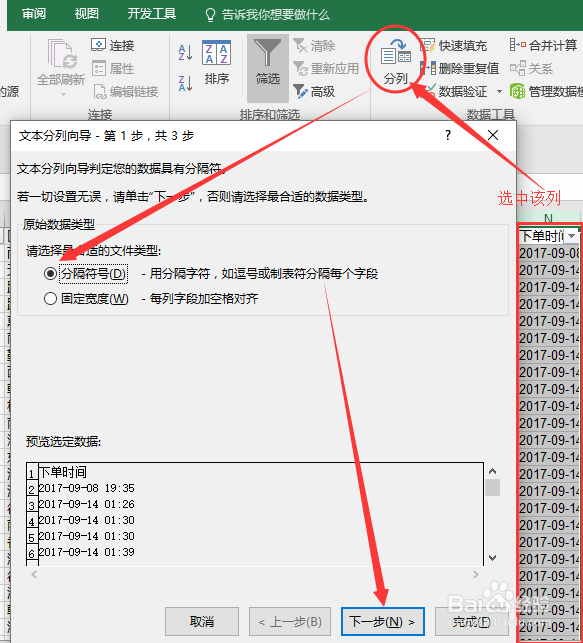Click 清除 to clear filter
583x643 pixels.
point(314,45)
